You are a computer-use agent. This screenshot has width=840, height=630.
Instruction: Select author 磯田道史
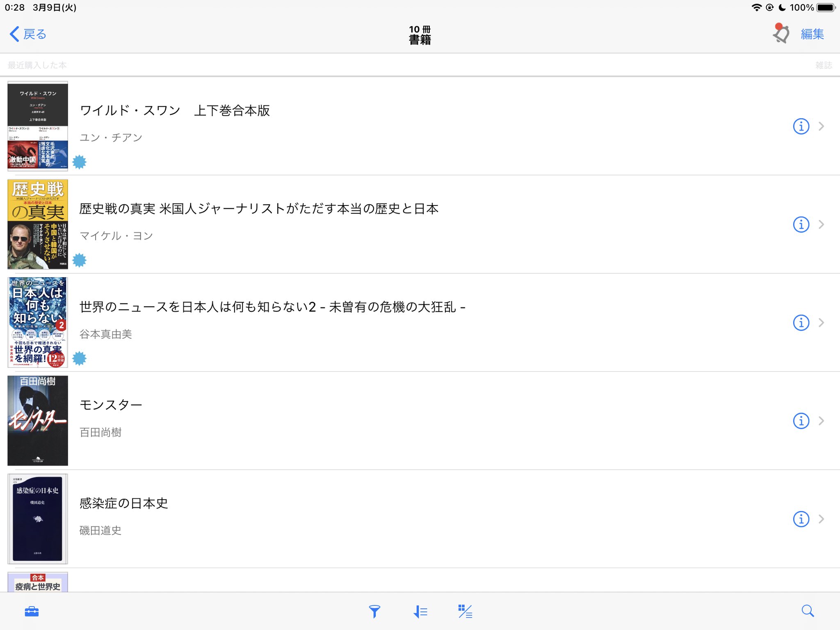[x=100, y=531]
